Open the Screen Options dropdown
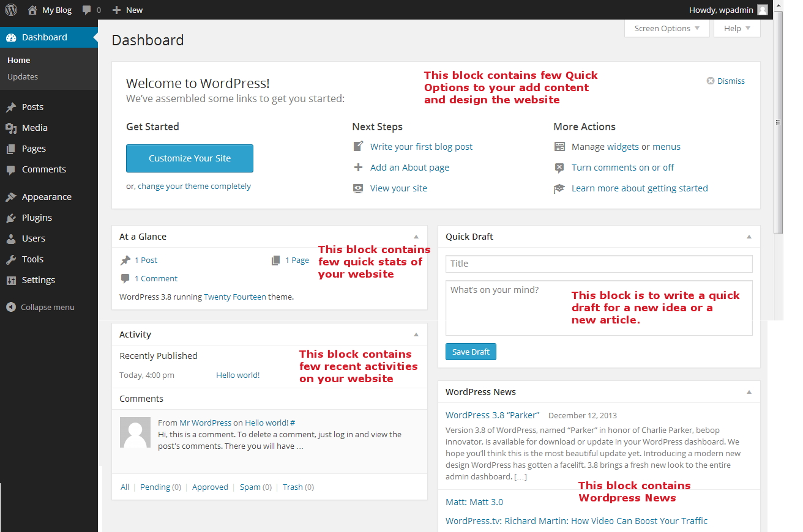803x532 pixels. [667, 28]
